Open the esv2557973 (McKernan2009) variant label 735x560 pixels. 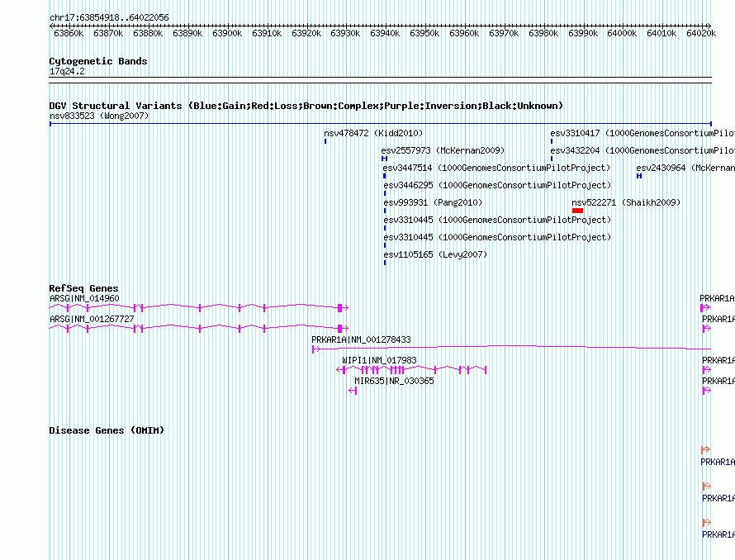[x=443, y=150]
